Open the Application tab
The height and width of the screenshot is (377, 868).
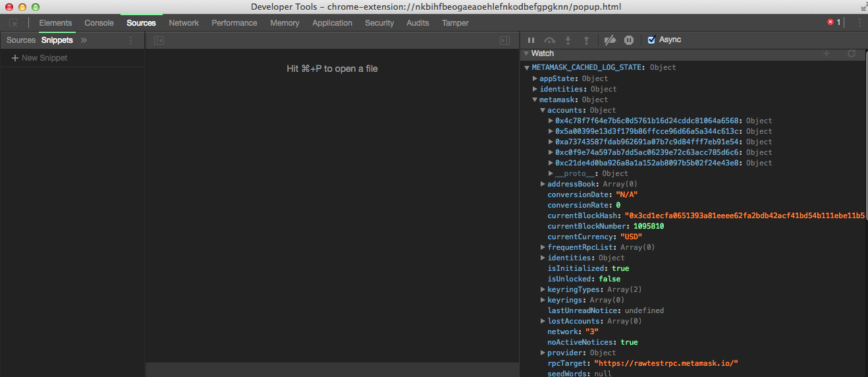(333, 22)
